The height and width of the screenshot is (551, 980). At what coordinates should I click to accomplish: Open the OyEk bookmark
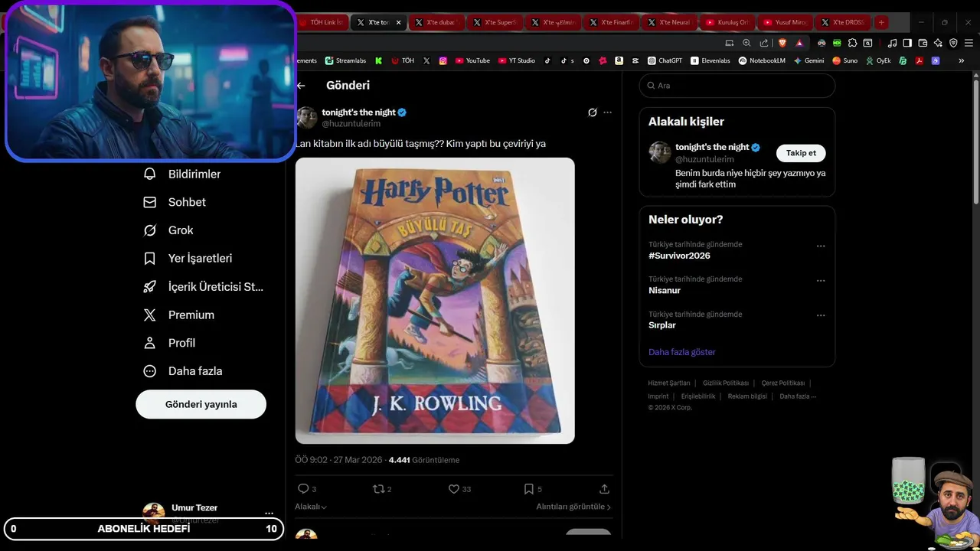[878, 60]
